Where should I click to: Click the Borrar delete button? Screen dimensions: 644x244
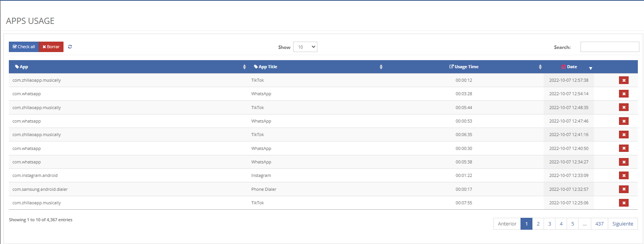pyautogui.click(x=51, y=47)
